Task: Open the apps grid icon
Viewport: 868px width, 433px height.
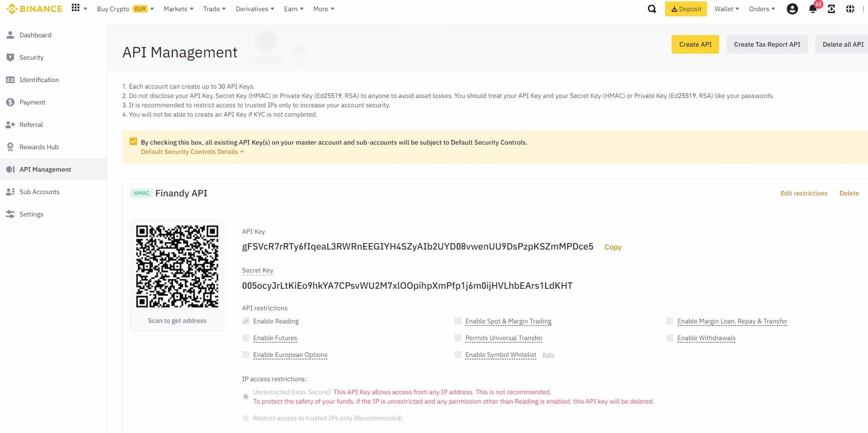Action: [75, 8]
